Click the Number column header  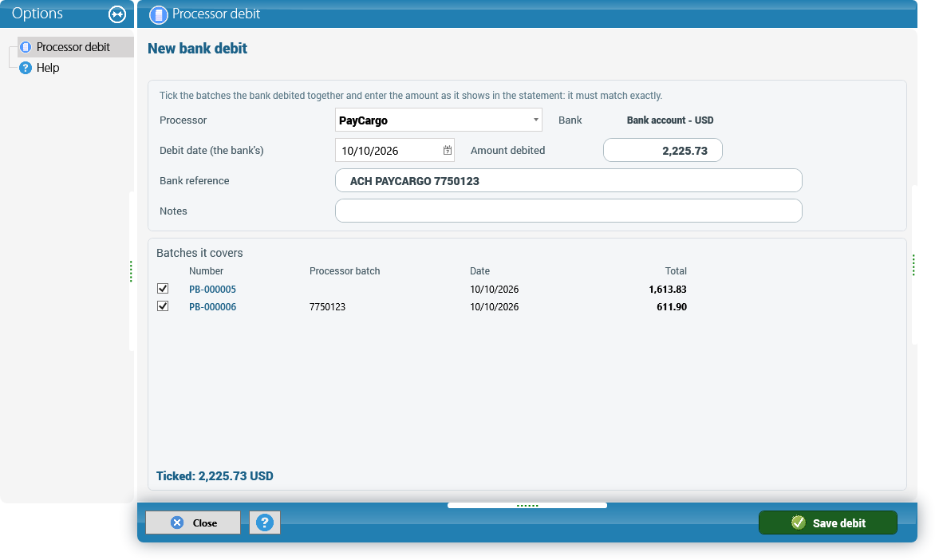tap(206, 270)
